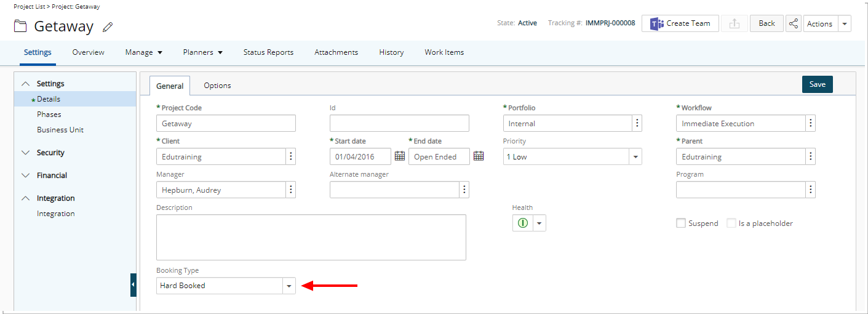This screenshot has height=314, width=868.
Task: Click the Parent field browse ellipsis
Action: click(x=811, y=156)
